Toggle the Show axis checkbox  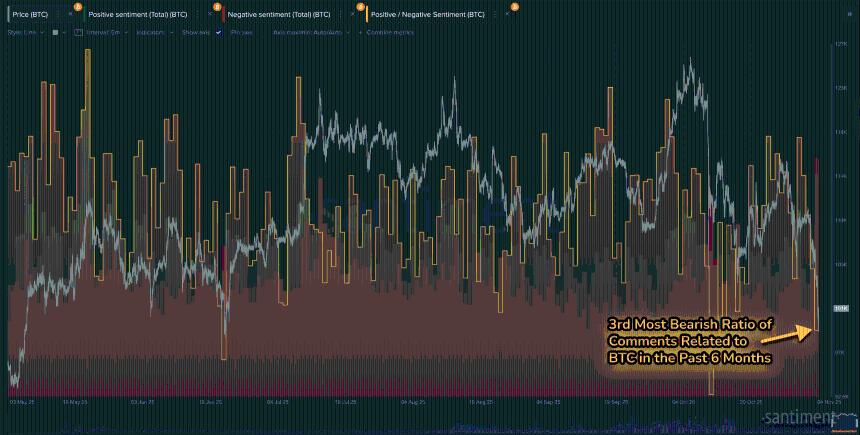click(218, 33)
